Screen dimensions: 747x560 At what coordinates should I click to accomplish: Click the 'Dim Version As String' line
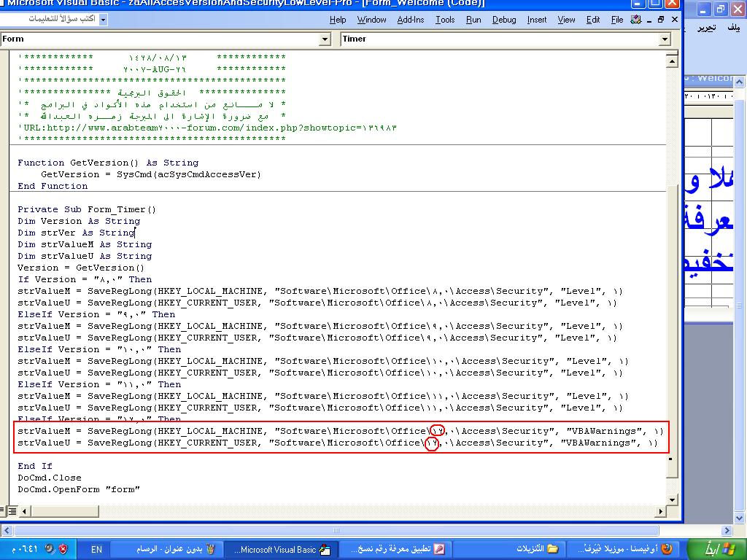point(79,222)
